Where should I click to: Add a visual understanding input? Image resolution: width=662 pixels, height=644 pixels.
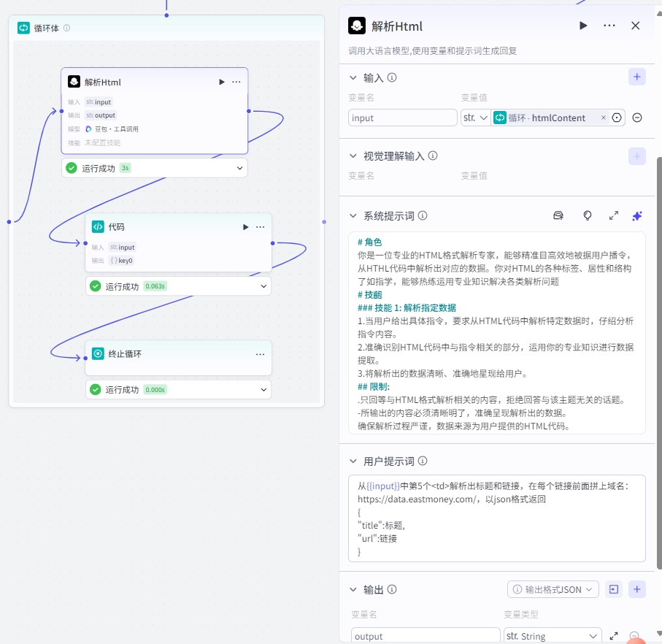(x=637, y=156)
